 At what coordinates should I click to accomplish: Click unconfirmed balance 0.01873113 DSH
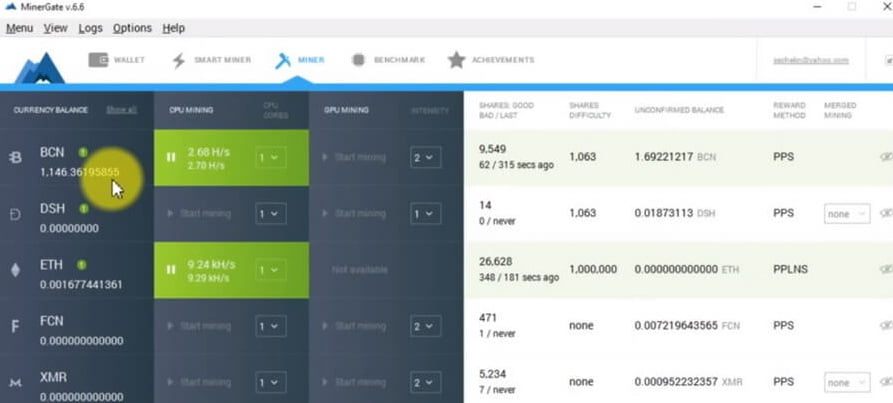click(675, 213)
